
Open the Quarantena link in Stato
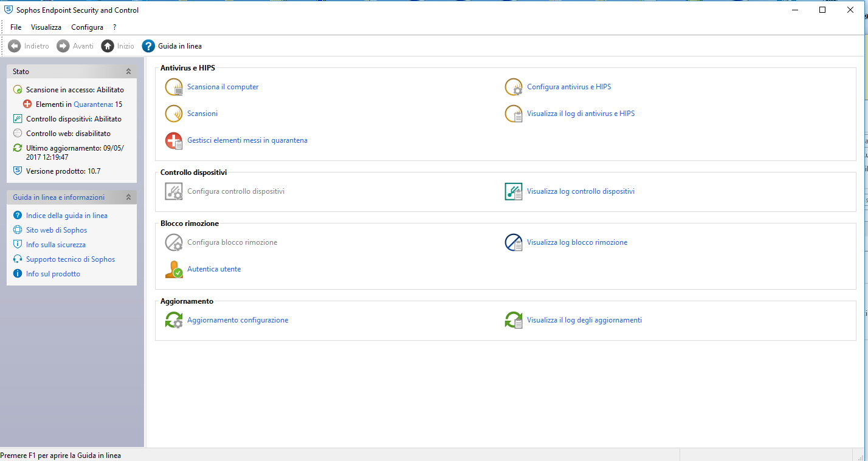(x=92, y=104)
